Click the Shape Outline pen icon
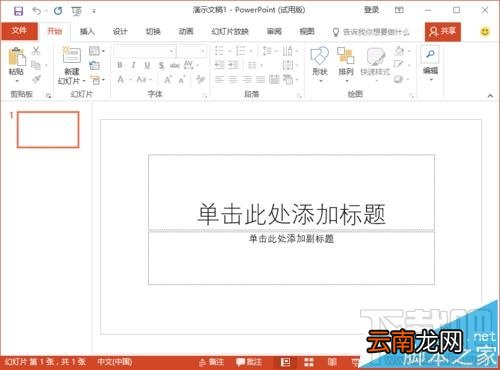 [x=399, y=64]
